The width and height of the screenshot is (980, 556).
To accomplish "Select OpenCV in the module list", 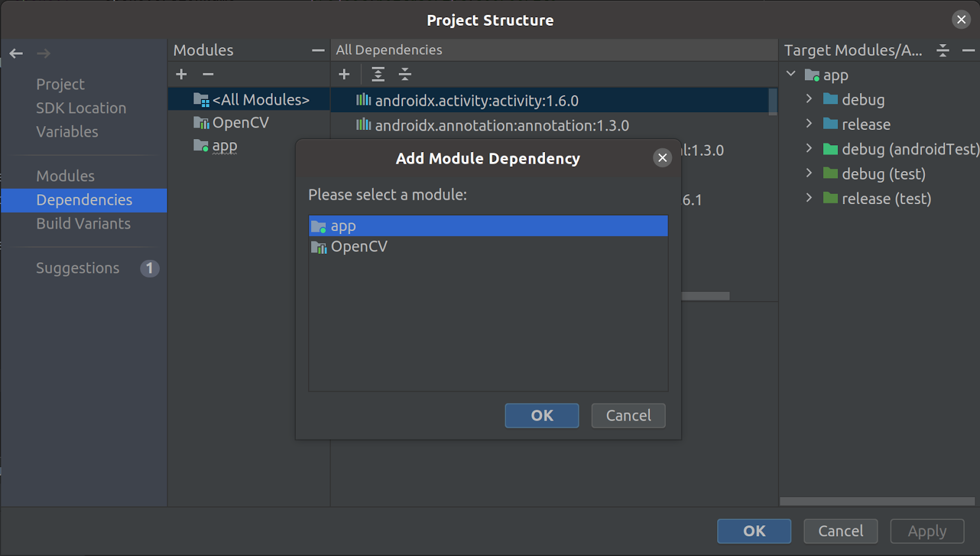I will point(359,246).
